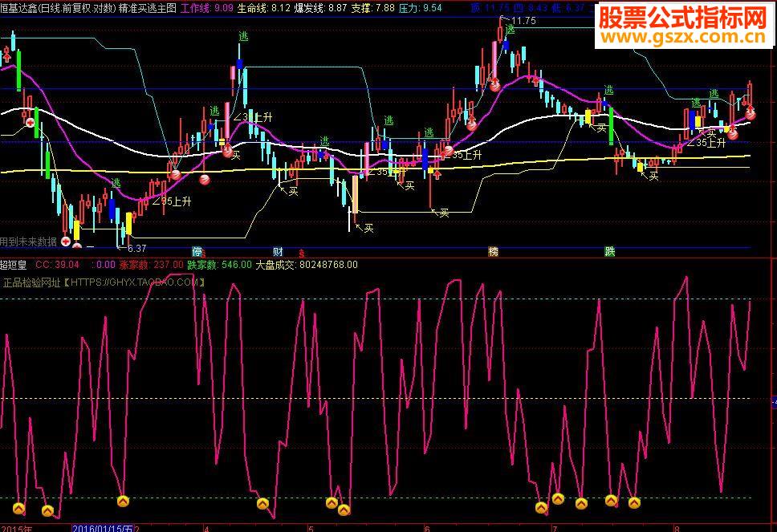Click the first yellow arrow signal under 2015年
Viewport: 777px width, 532px height.
point(18,508)
